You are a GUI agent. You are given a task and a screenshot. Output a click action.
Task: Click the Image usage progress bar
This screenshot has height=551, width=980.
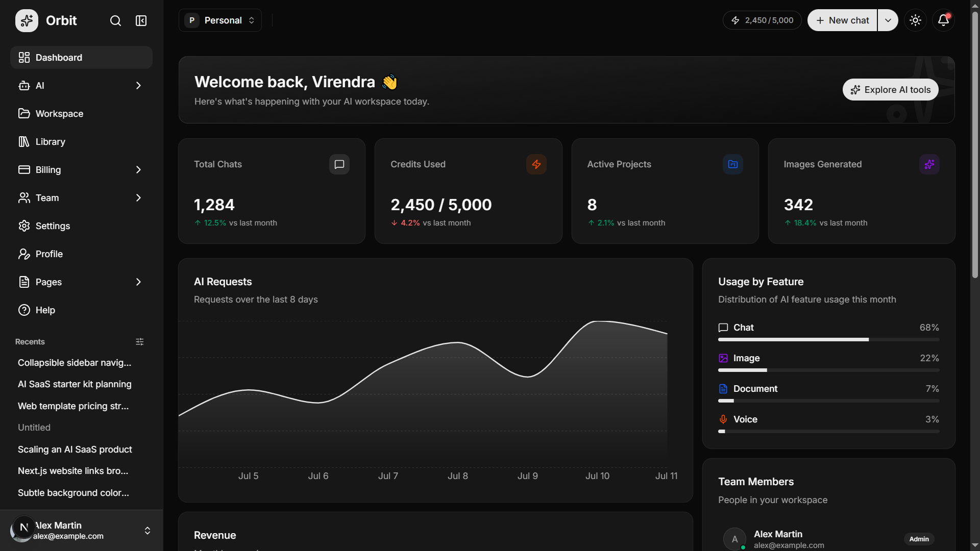click(x=829, y=370)
